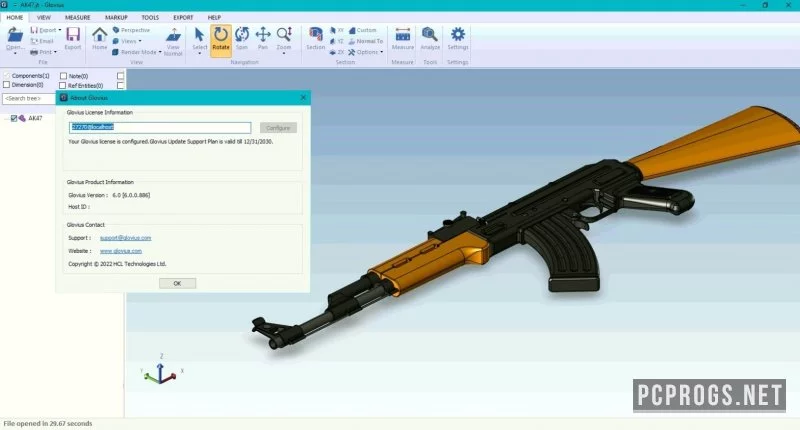
Task: Switch to the HELP ribbon tab
Action: (214, 17)
